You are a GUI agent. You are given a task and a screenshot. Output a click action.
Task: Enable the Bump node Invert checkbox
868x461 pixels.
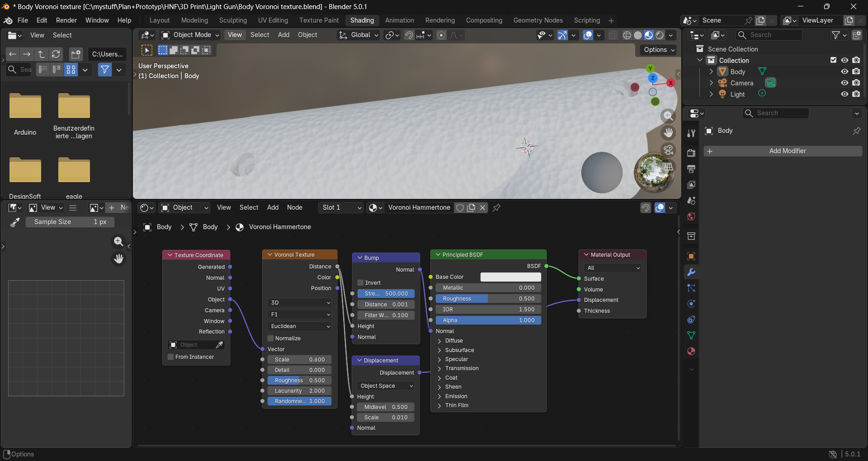pyautogui.click(x=361, y=283)
